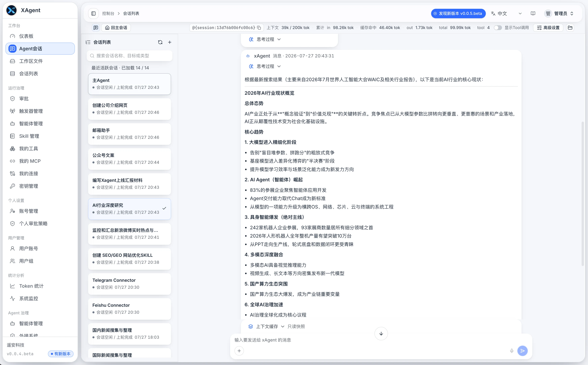Image resolution: width=588 pixels, height=365 pixels.
Task: Click the translate language icon
Action: (493, 14)
